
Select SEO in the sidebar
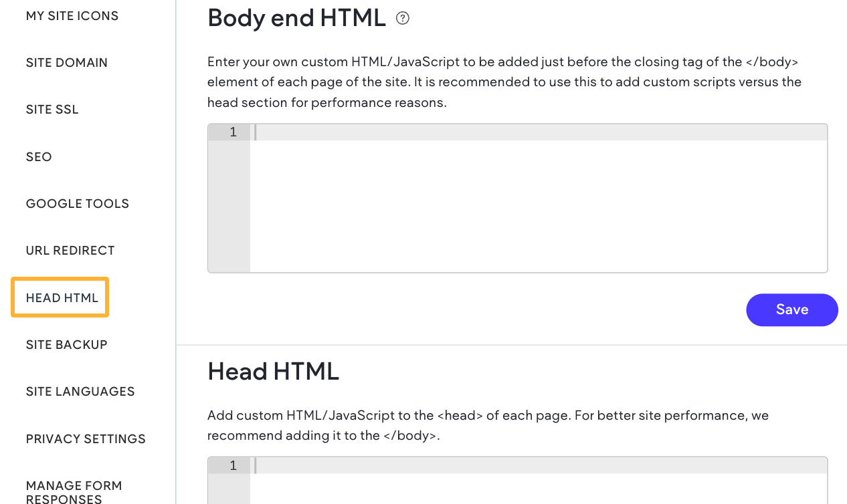click(39, 157)
